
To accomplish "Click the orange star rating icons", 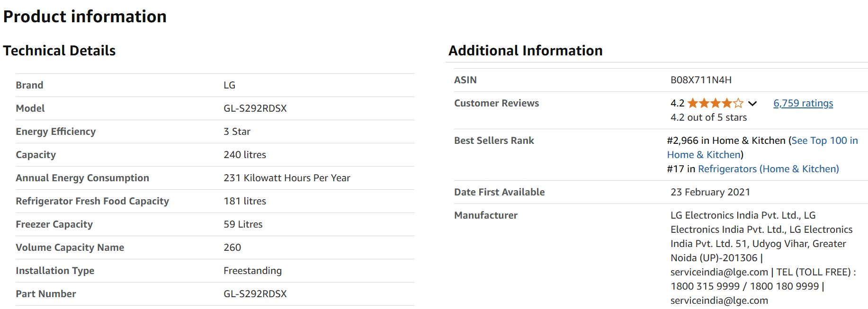I will tap(715, 103).
